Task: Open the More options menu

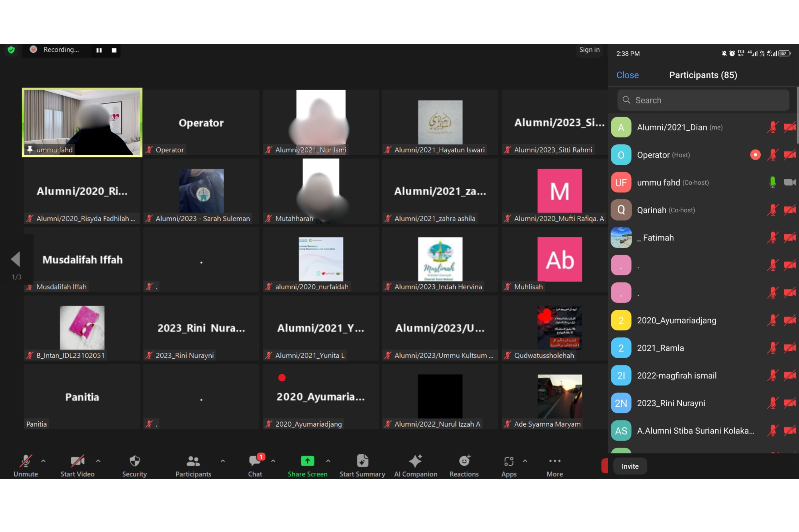Action: [x=555, y=462]
